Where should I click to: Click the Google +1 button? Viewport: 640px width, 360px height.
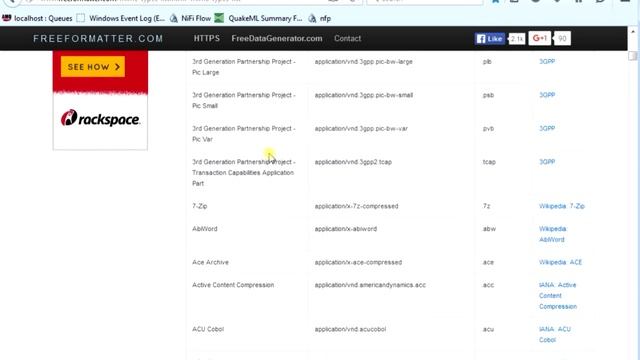tap(540, 38)
